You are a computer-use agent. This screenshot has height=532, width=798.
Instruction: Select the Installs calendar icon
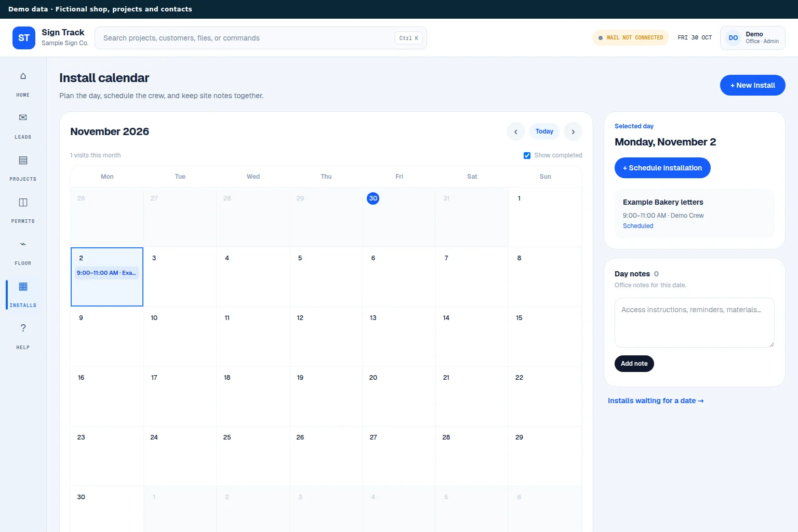pyautogui.click(x=23, y=286)
